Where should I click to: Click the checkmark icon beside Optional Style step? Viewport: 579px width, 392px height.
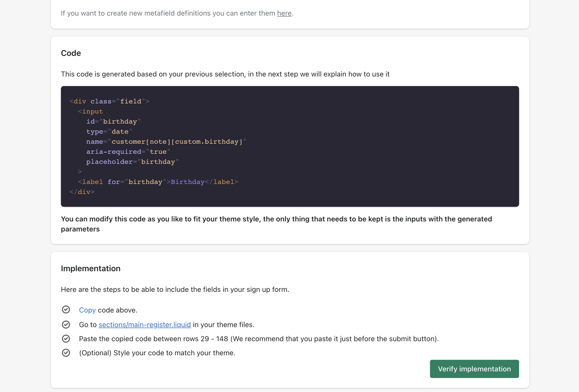click(x=66, y=353)
